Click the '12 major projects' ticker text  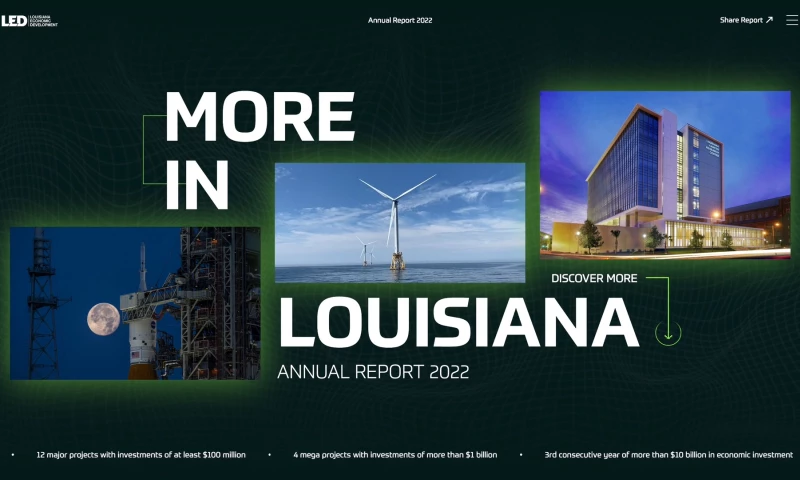141,454
